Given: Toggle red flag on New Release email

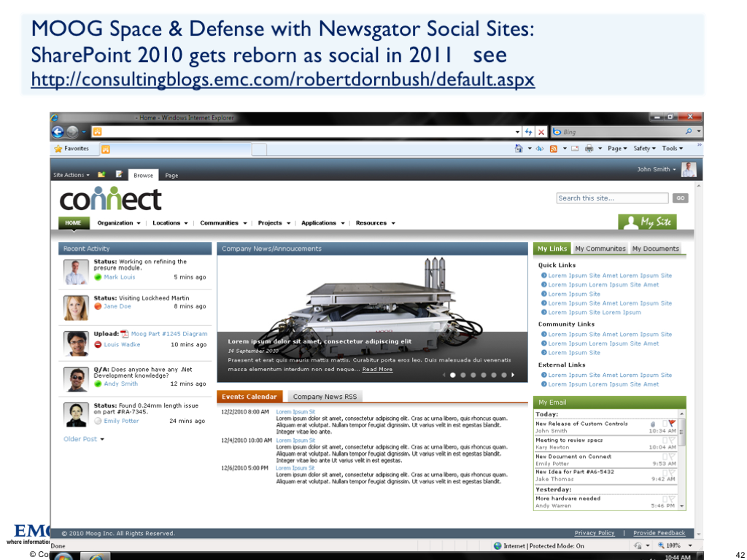Looking at the screenshot, I should pyautogui.click(x=672, y=424).
